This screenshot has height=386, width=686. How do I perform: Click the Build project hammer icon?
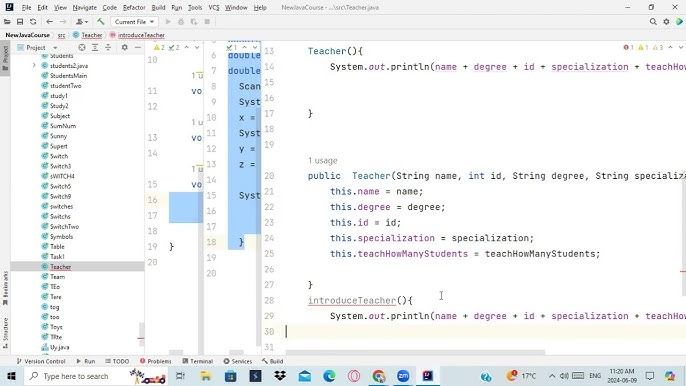click(101, 21)
